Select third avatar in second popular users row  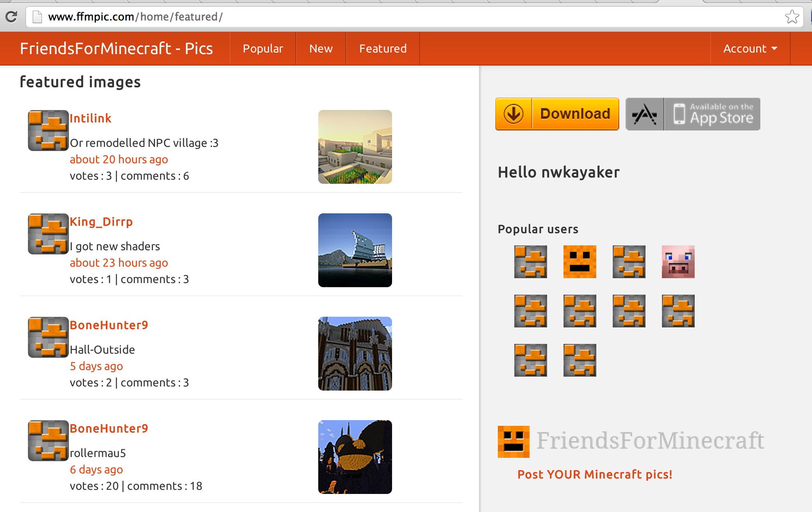point(629,311)
